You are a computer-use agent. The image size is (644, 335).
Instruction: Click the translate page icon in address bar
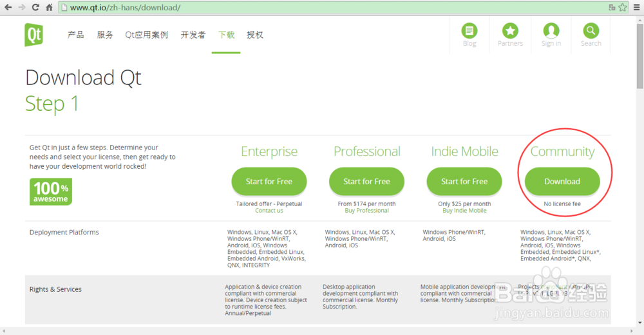tap(612, 7)
